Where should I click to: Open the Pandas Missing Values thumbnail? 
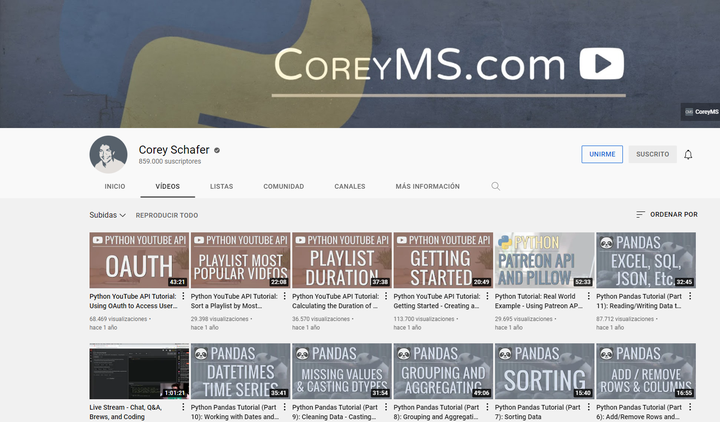coord(342,371)
